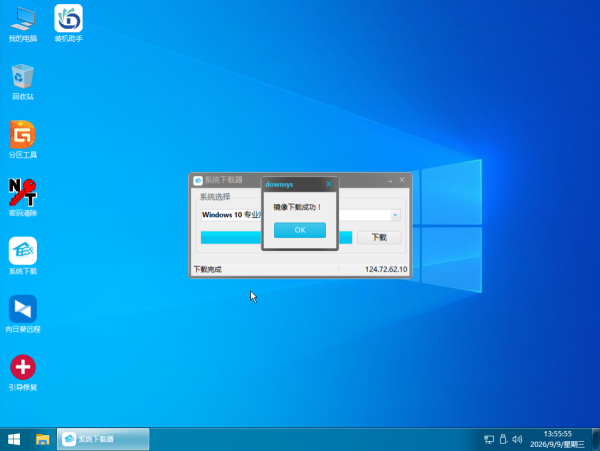Select the 装机助手 desktop icon
The width and height of the screenshot is (600, 451).
coord(68,24)
